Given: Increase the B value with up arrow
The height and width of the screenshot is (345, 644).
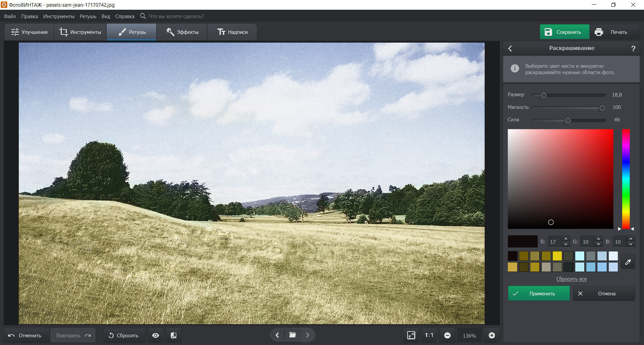Looking at the screenshot, I should (631, 239).
